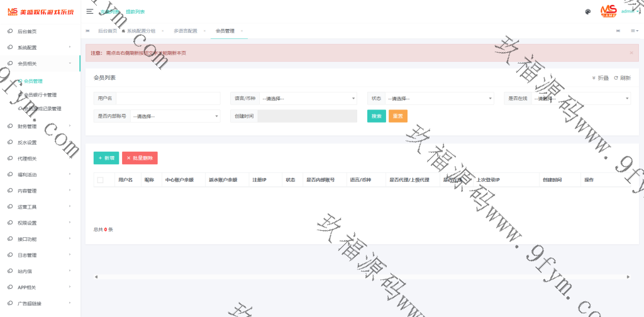Click the red 批量删除 button

pos(140,158)
